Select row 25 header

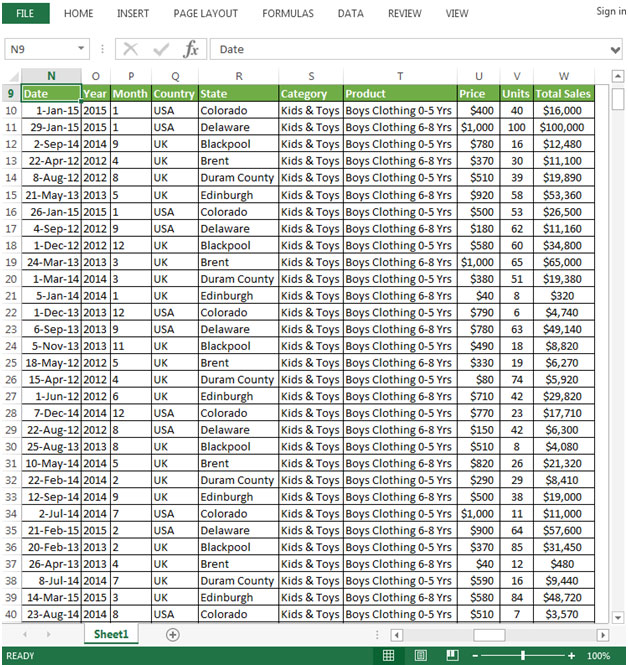(11, 363)
